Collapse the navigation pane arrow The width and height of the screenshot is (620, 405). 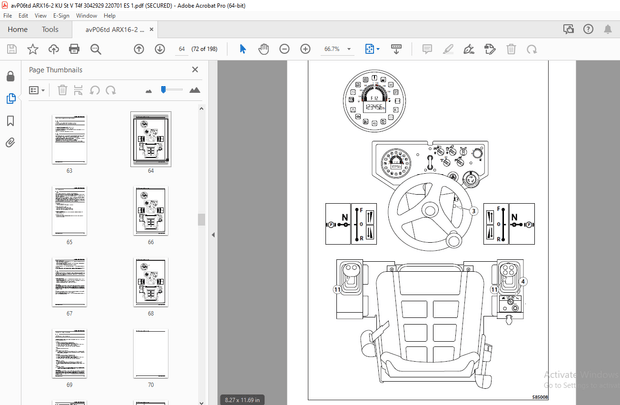(x=213, y=235)
